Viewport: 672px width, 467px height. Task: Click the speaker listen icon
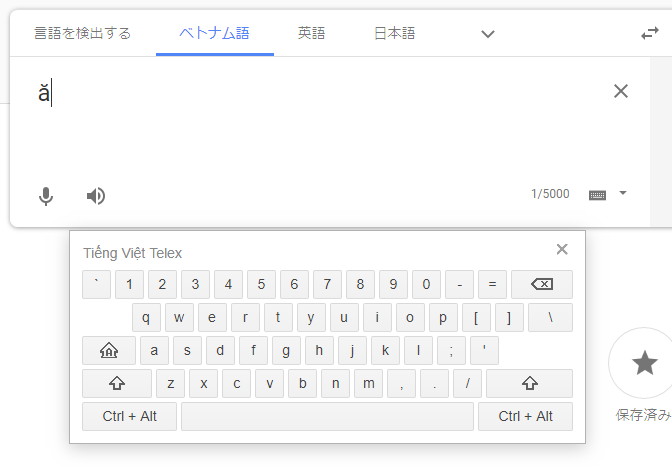96,196
